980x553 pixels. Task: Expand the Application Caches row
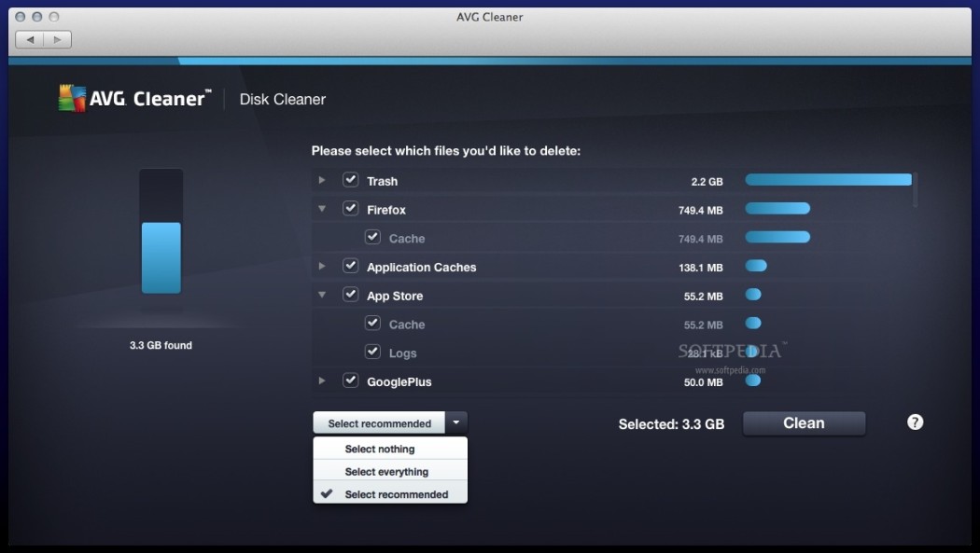322,267
